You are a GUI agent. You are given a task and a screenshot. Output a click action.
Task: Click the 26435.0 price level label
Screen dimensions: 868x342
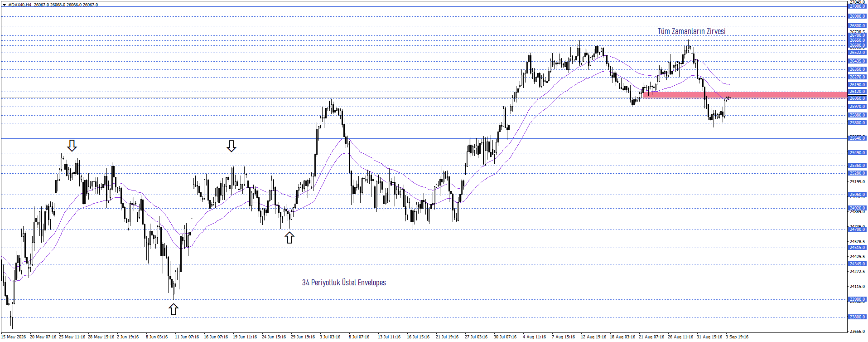pos(857,61)
